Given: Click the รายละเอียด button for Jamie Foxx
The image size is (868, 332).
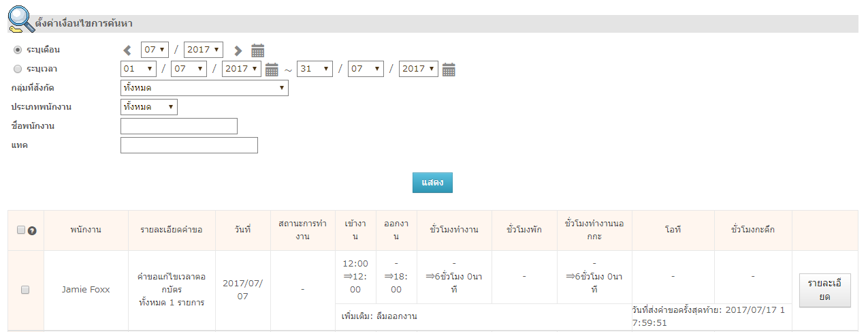Looking at the screenshot, I should click(x=824, y=290).
